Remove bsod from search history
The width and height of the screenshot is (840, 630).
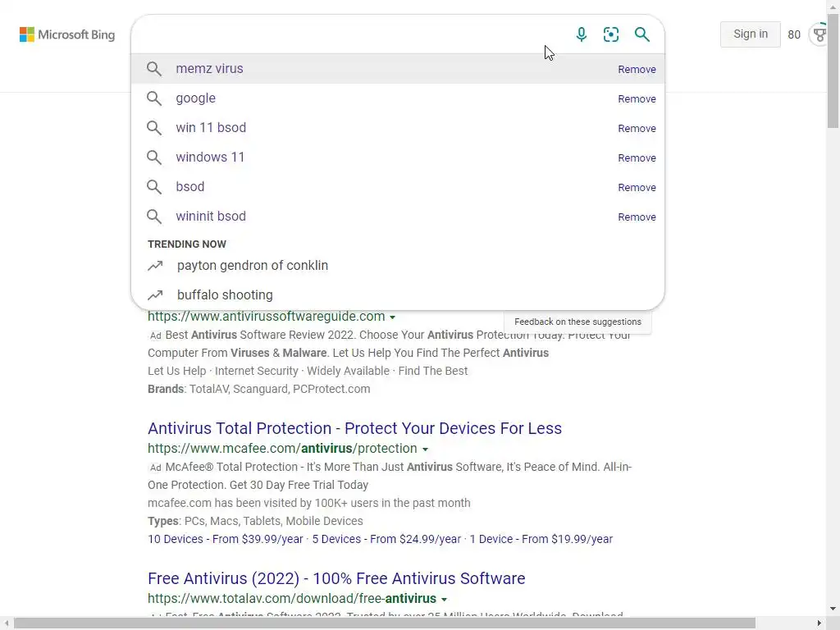click(x=637, y=188)
